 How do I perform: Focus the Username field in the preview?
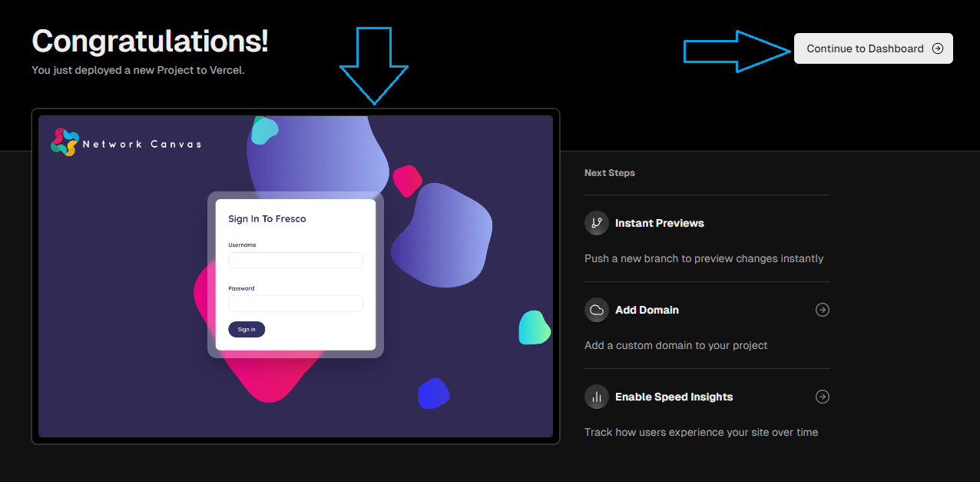click(295, 261)
